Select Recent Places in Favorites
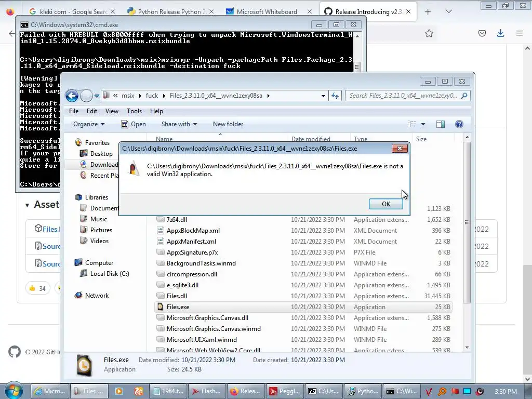The width and height of the screenshot is (532, 399). [104, 176]
